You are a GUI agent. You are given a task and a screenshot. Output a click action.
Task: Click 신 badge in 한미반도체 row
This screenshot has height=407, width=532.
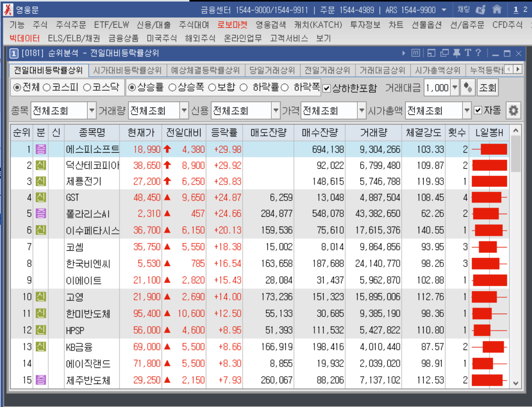coord(41,314)
